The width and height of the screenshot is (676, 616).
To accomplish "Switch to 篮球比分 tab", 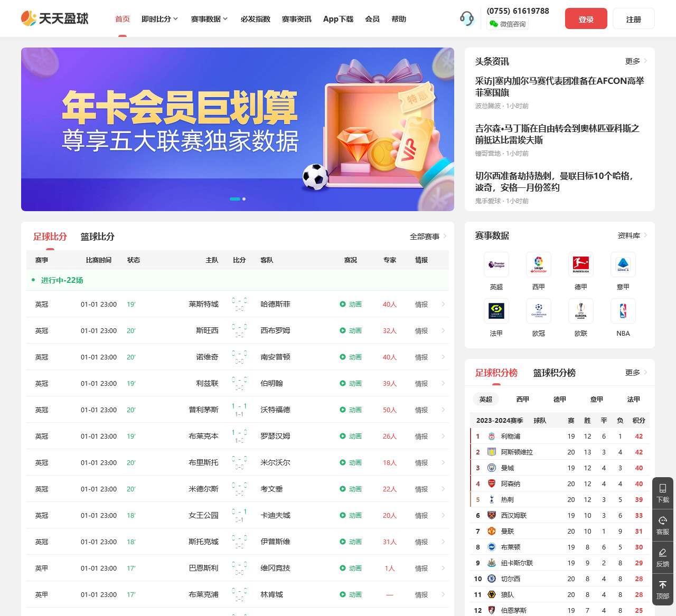I will pyautogui.click(x=98, y=236).
